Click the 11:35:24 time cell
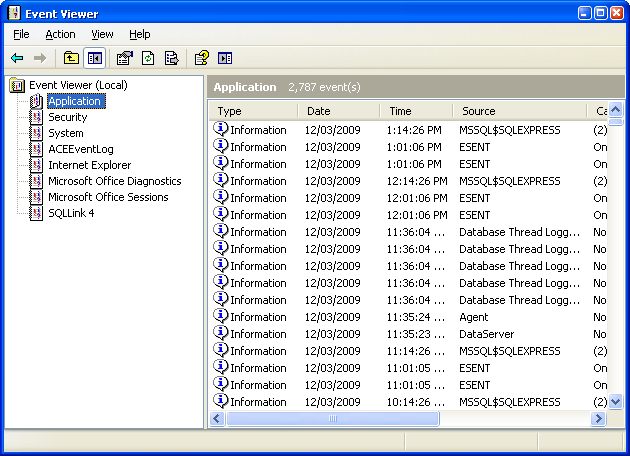The width and height of the screenshot is (630, 456). click(x=416, y=317)
